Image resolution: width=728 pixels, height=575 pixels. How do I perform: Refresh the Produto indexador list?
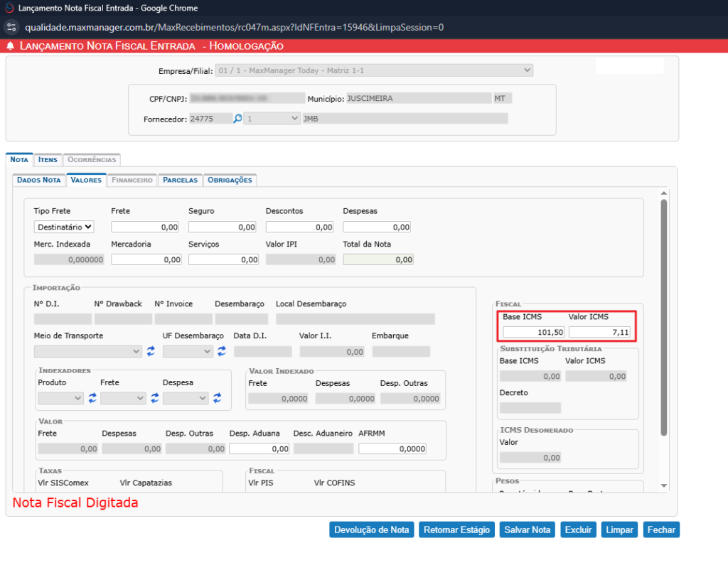92,398
